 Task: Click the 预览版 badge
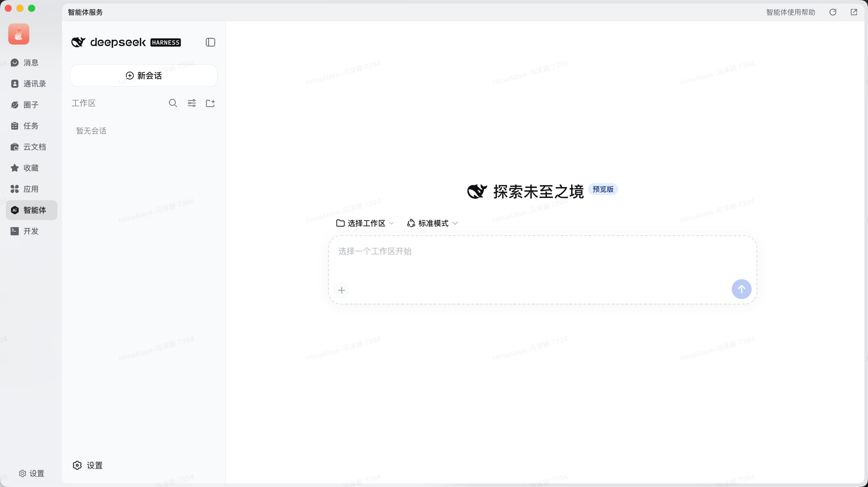(x=603, y=189)
